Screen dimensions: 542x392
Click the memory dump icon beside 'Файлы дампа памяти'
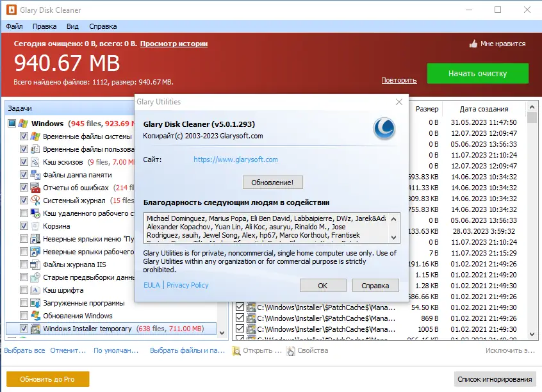[x=35, y=175]
